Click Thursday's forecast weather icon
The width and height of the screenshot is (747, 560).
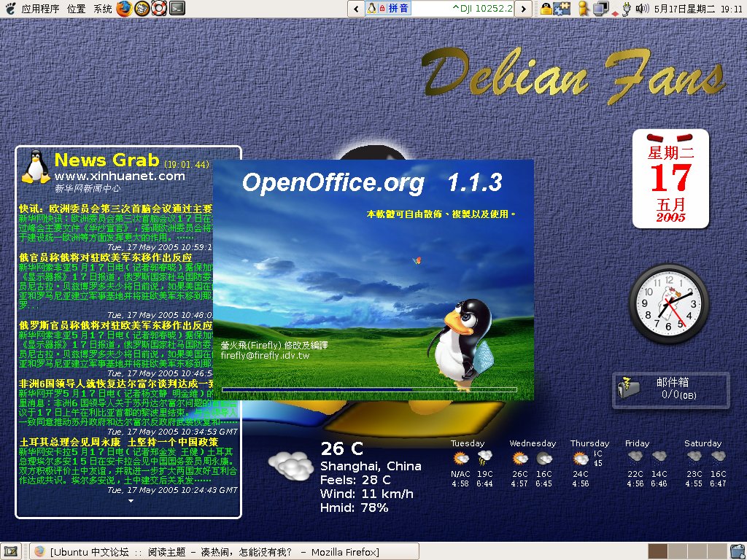pos(581,459)
